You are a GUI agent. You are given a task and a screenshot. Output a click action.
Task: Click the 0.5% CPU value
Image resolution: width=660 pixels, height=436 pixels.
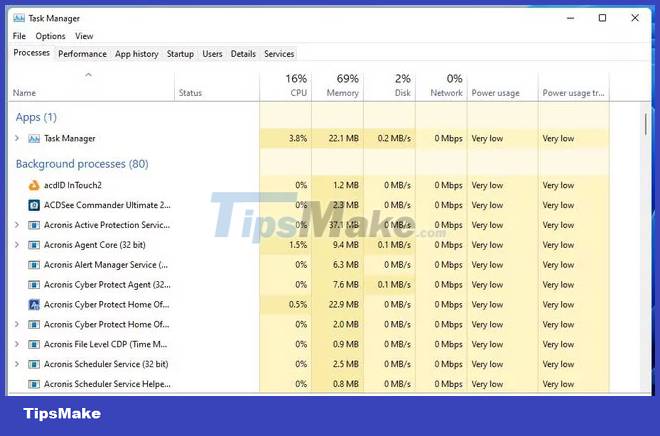pos(298,305)
